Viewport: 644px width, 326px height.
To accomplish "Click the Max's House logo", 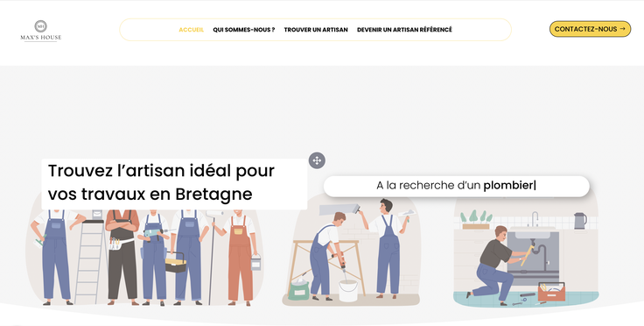I will [40, 31].
